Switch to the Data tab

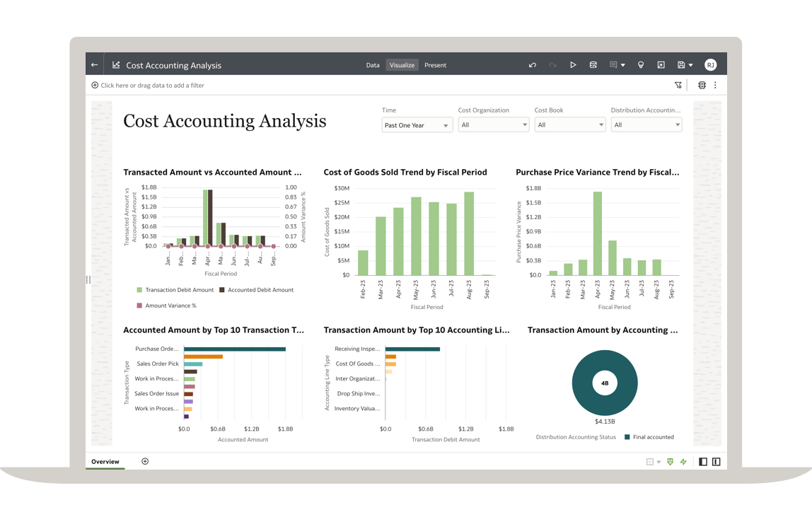(373, 65)
